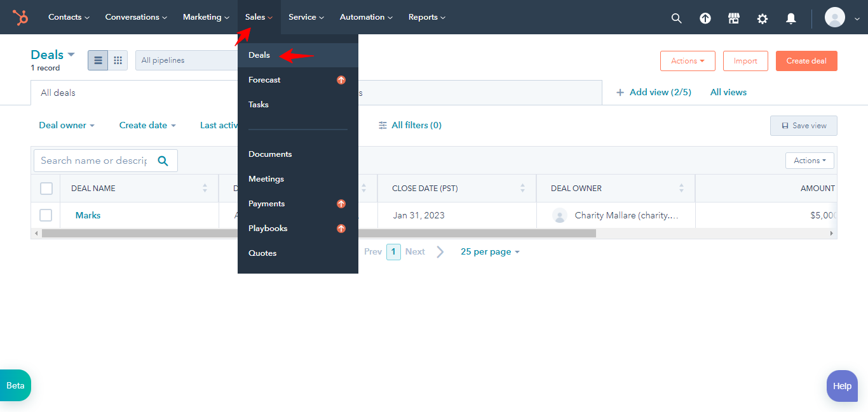Screen dimensions: 868x412
Task: Check the Marks deal row checkbox
Action: click(46, 215)
